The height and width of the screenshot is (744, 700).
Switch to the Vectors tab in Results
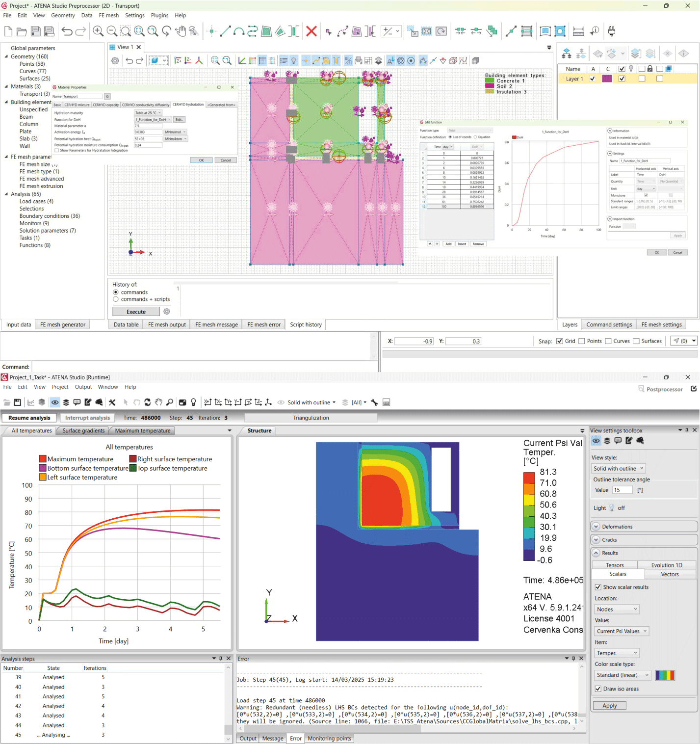pyautogui.click(x=670, y=574)
